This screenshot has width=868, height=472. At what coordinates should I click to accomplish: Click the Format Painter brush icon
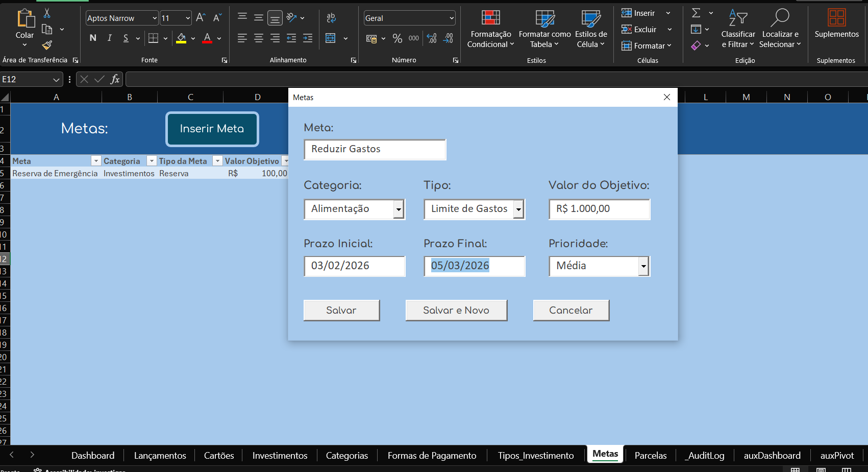47,45
